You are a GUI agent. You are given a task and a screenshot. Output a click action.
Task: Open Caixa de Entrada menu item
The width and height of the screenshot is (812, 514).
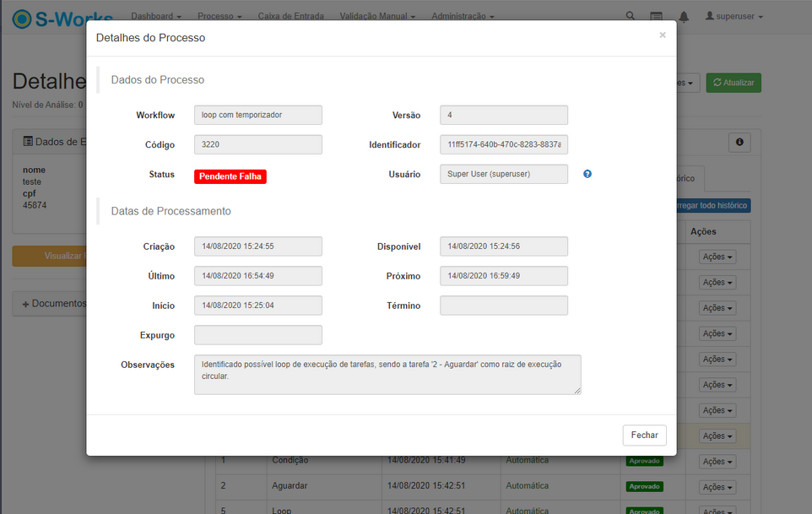pos(291,16)
